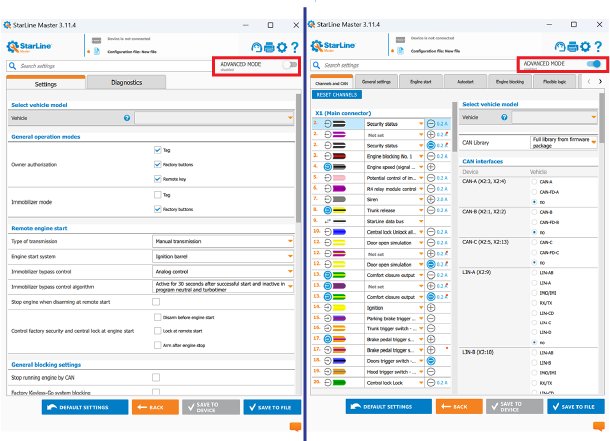Screen dimensions: 610x441
Task: Click blue direction icon in Trunk release row
Action: point(328,210)
